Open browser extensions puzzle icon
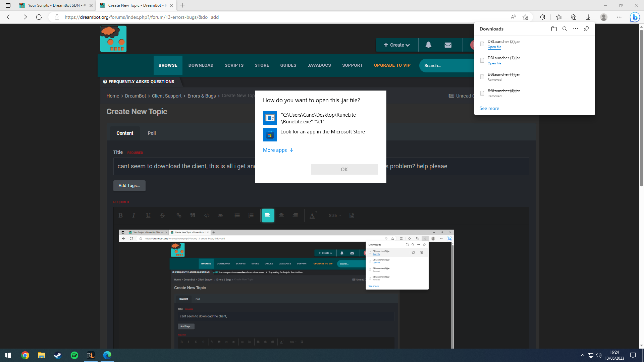The width and height of the screenshot is (644, 362). click(x=542, y=17)
